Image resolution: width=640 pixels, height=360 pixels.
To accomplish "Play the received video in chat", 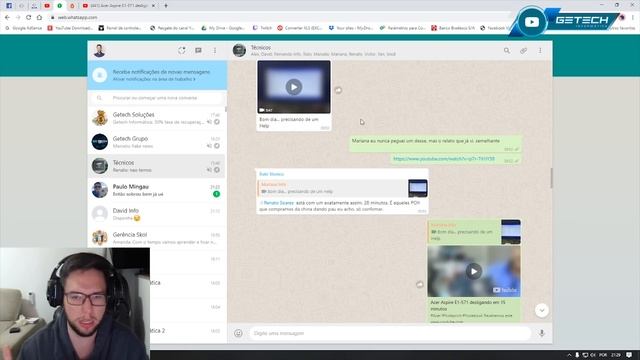I will pos(294,87).
